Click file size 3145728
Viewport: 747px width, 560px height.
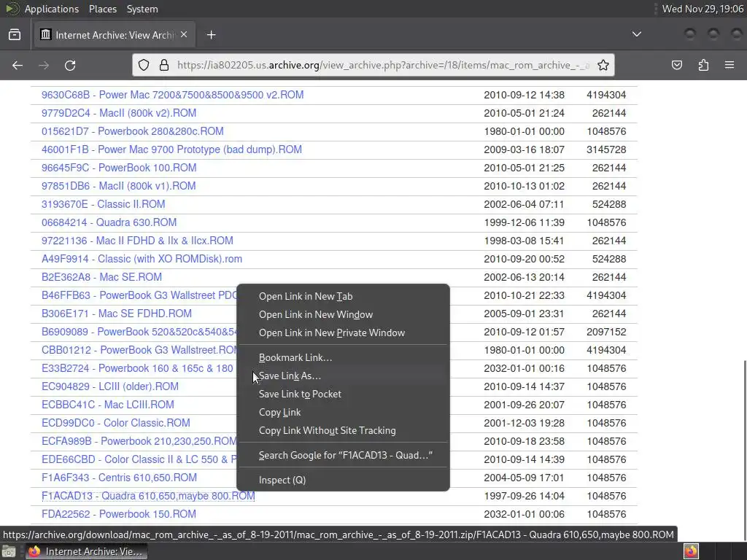(606, 149)
